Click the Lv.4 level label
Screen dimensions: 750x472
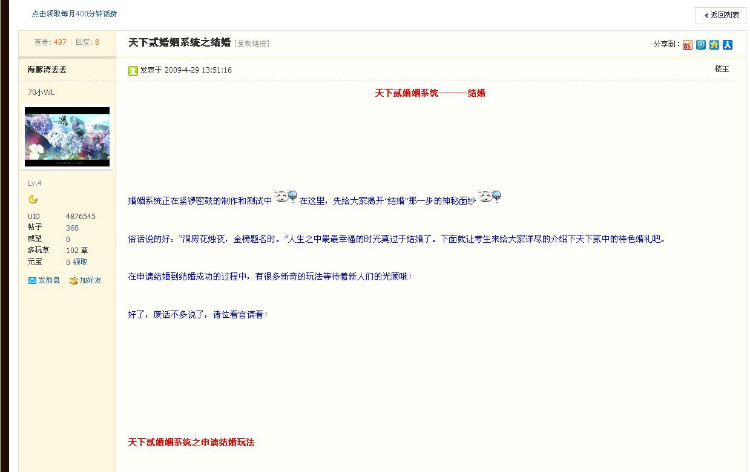(34, 183)
